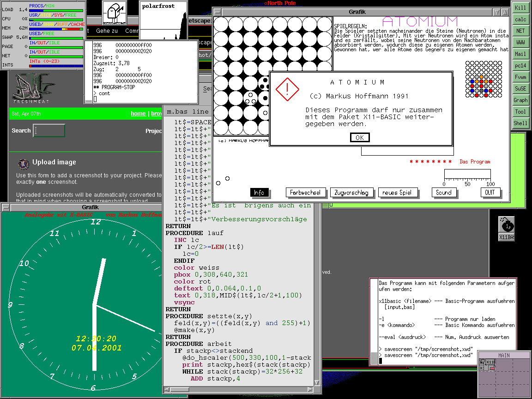Click the 'Upload image' heading
The height and width of the screenshot is (399, 532).
(x=54, y=162)
